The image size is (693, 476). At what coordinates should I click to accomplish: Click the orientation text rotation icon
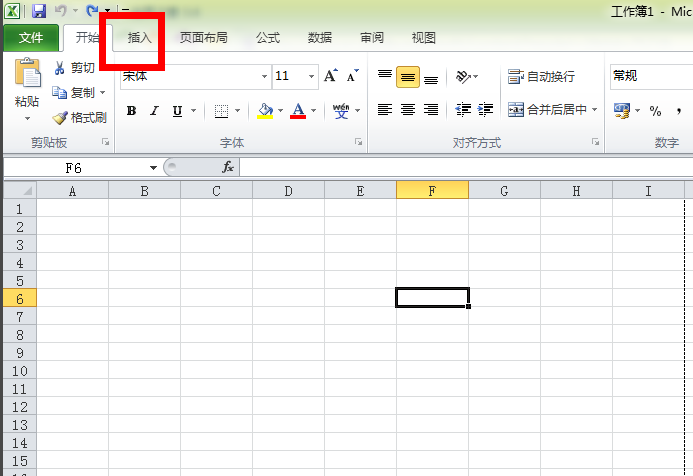point(464,76)
